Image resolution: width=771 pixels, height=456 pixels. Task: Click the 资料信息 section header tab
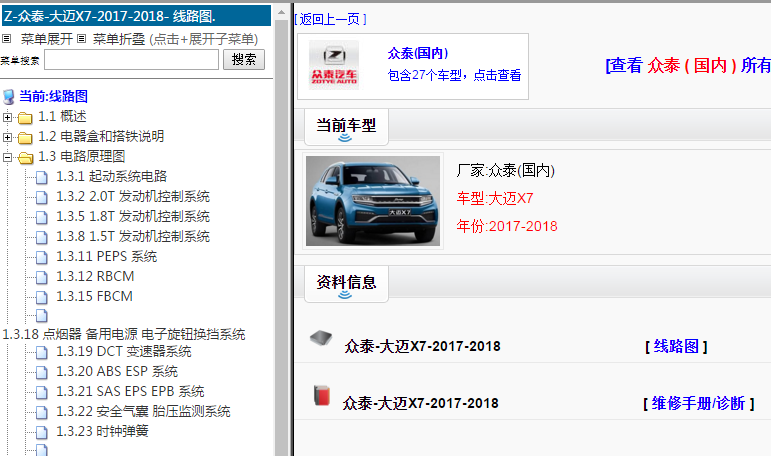click(x=346, y=284)
